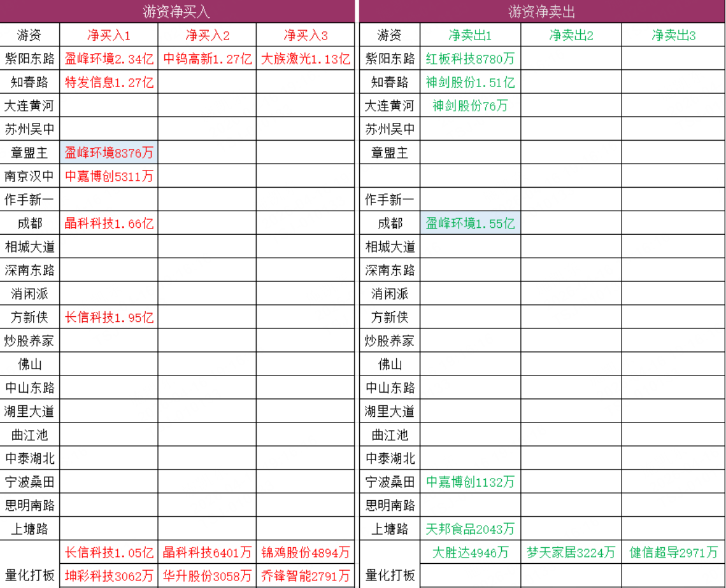Click 量化打板 in the 游资净买入 table
Viewport: 726px width, 588px height.
[x=30, y=575]
